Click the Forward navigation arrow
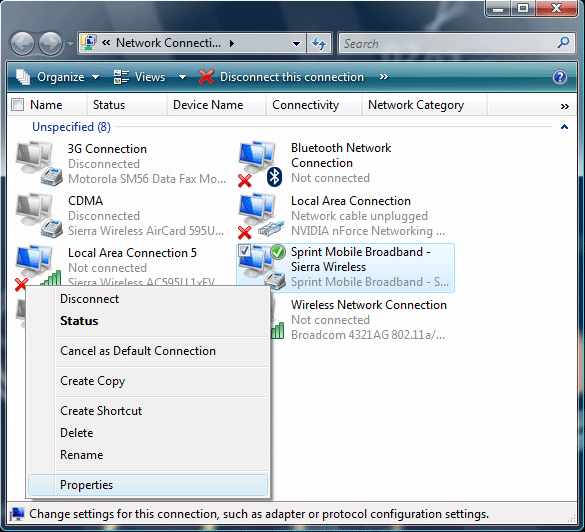 (x=50, y=43)
